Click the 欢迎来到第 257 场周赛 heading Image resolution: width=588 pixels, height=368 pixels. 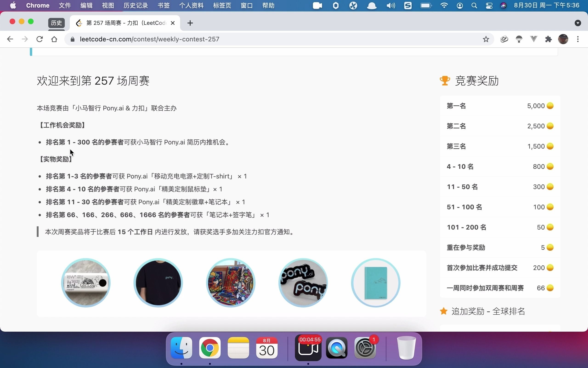(x=93, y=80)
